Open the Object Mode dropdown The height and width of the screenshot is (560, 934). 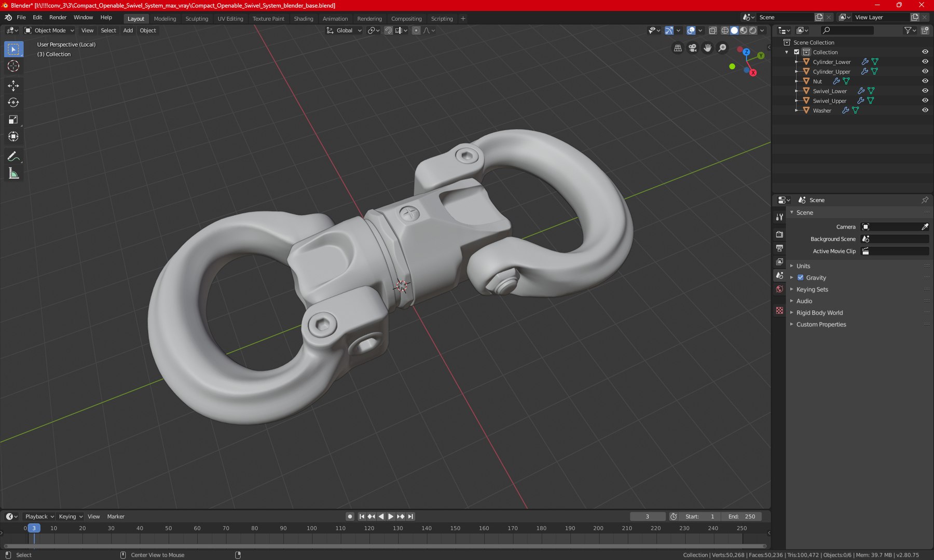(50, 31)
